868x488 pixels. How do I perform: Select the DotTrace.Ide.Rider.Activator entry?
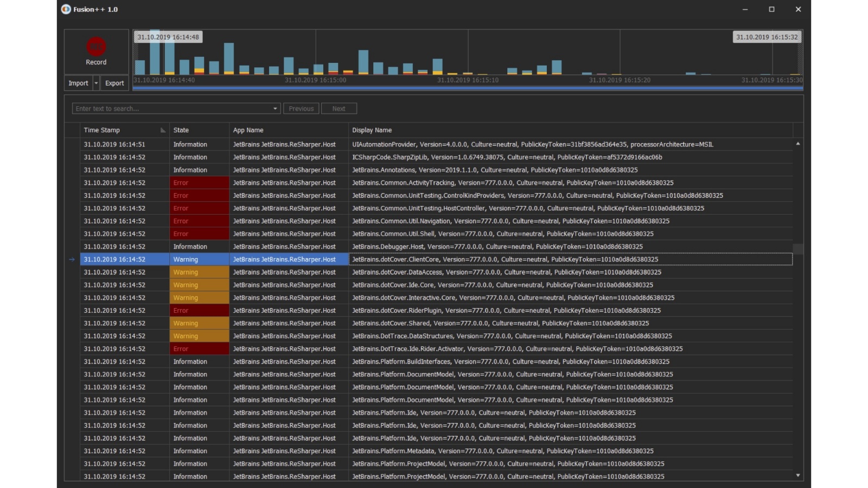(436, 349)
